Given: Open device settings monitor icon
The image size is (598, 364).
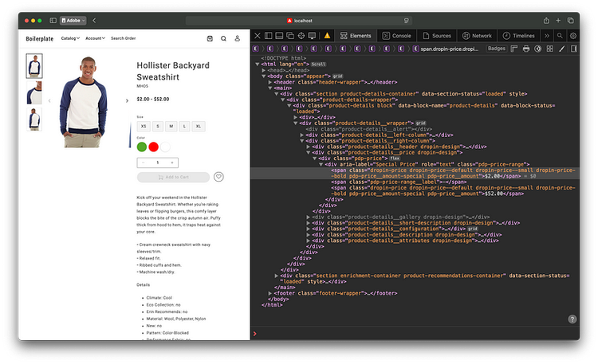Looking at the screenshot, I should pyautogui.click(x=312, y=36).
